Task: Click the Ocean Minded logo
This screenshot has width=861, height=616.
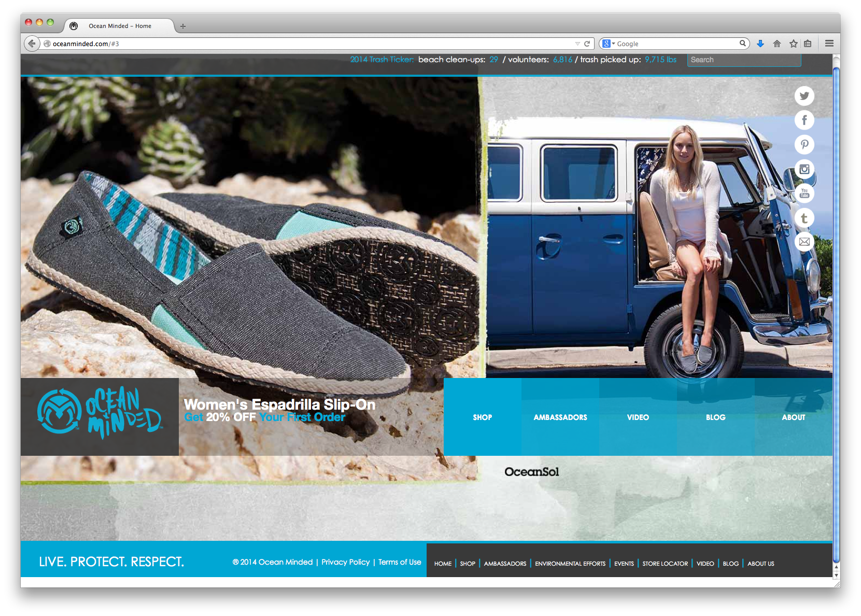Action: [100, 413]
